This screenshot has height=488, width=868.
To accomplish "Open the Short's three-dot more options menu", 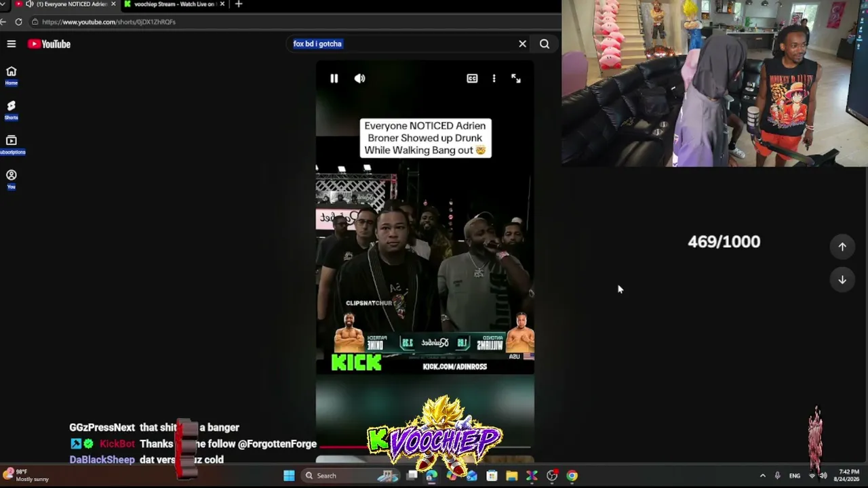I will point(494,79).
